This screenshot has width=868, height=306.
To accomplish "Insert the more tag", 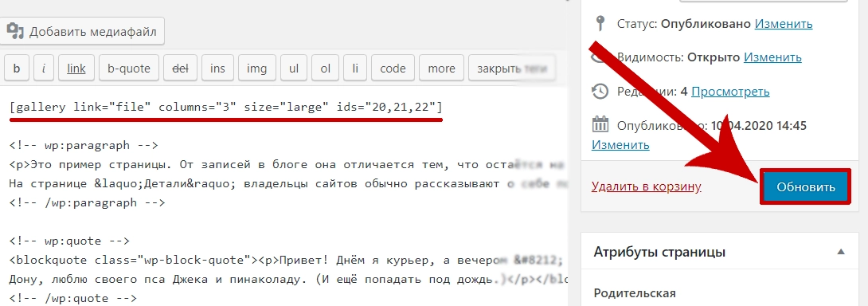I will pyautogui.click(x=442, y=69).
